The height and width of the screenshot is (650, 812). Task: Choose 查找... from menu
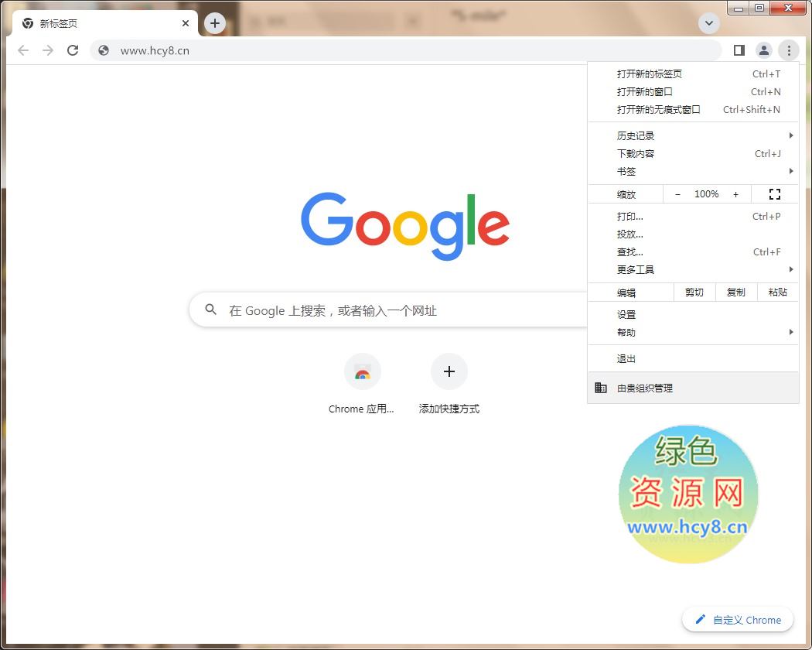tap(693, 252)
